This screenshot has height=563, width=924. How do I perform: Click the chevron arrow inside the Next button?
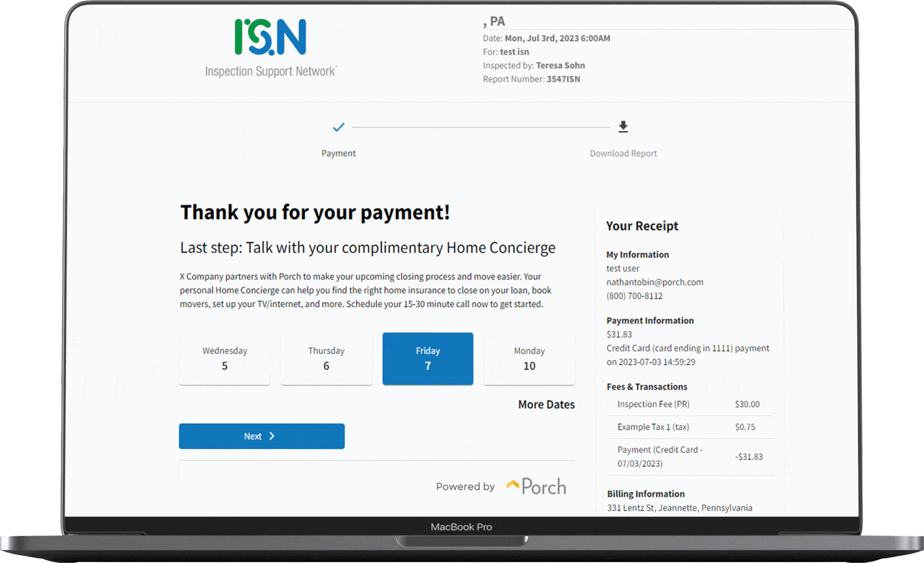tap(272, 436)
